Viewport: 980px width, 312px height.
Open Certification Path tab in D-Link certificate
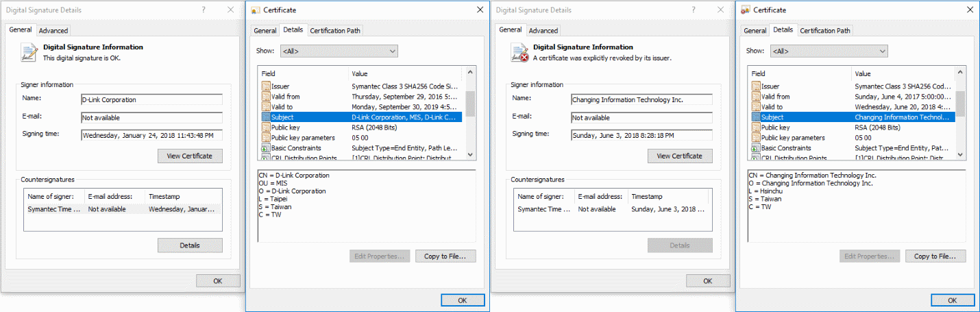point(334,30)
